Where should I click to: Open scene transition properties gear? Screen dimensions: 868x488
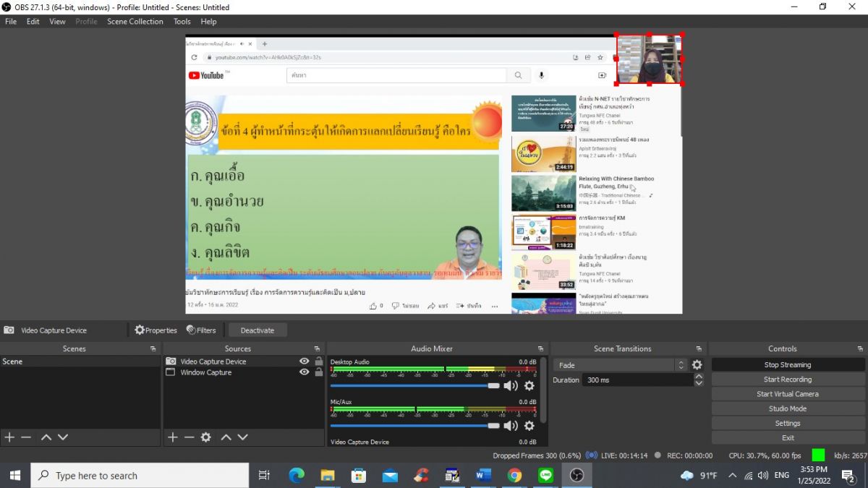697,365
